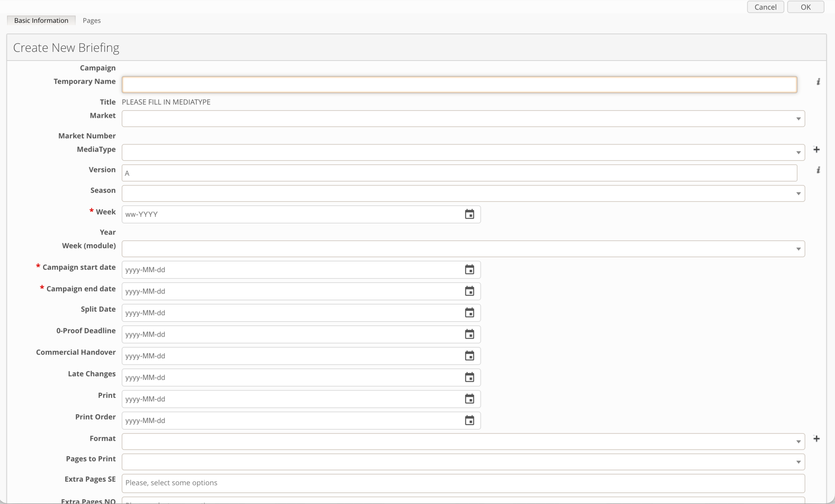The image size is (835, 504).
Task: Select the Basic Information tab
Action: [41, 20]
